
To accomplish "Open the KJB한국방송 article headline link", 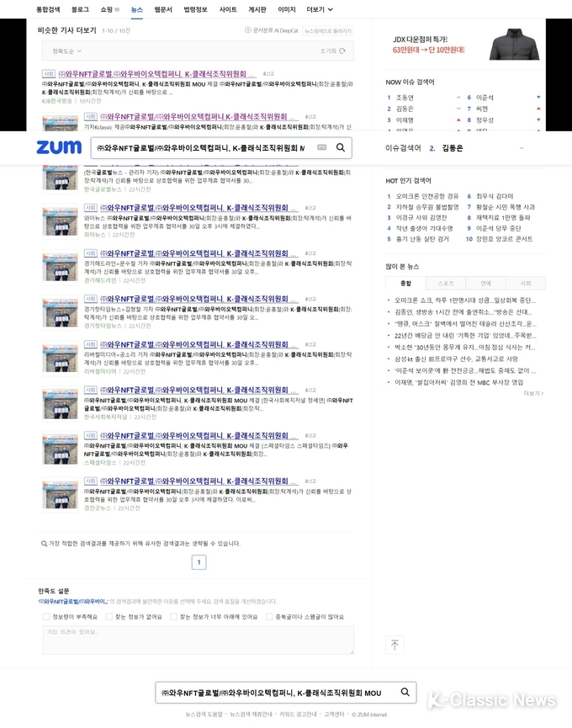I will tap(156, 74).
